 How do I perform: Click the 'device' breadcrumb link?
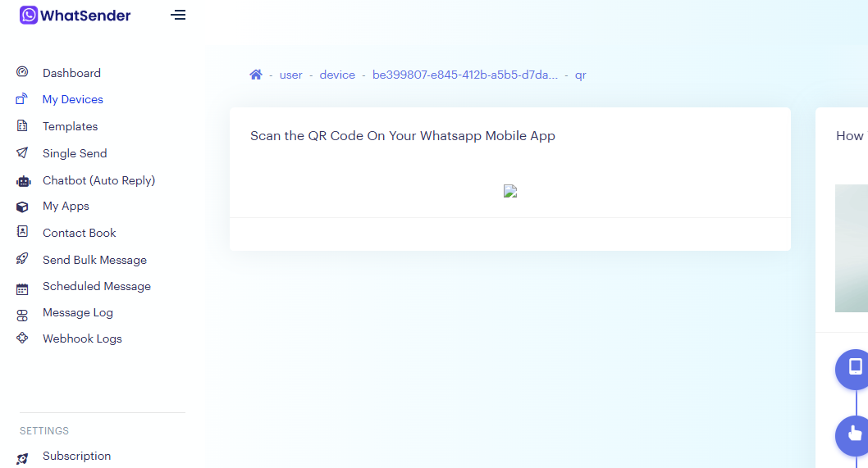(x=337, y=75)
